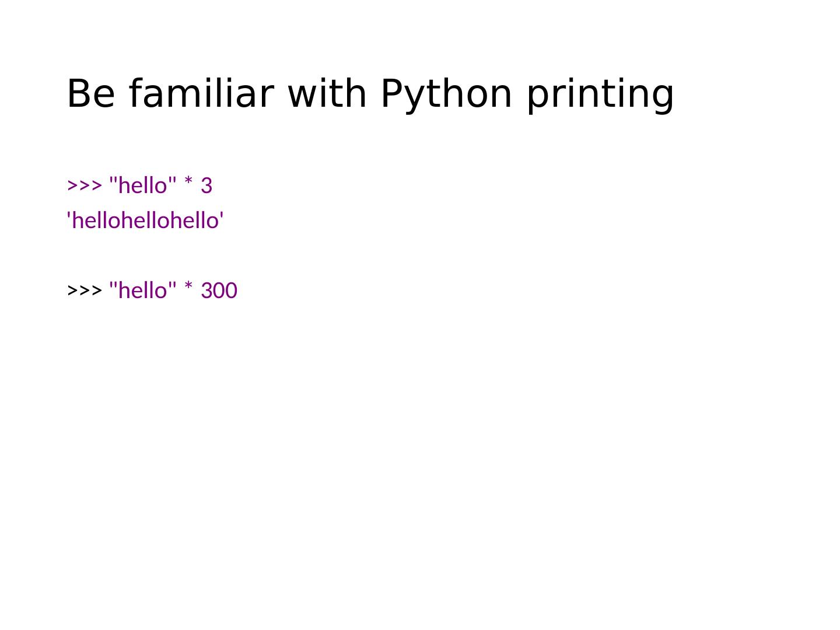Click the asterisk before the number 300
This screenshot has height=630, width=840.
(x=188, y=289)
